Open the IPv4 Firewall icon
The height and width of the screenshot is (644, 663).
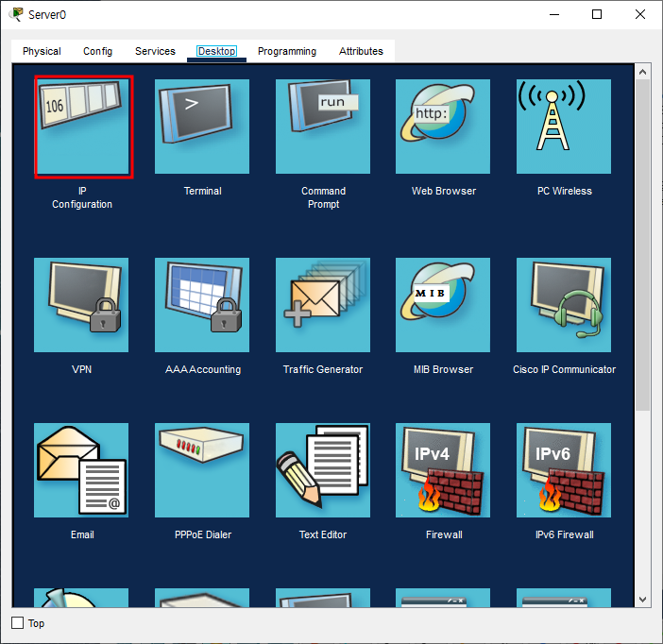click(x=443, y=470)
